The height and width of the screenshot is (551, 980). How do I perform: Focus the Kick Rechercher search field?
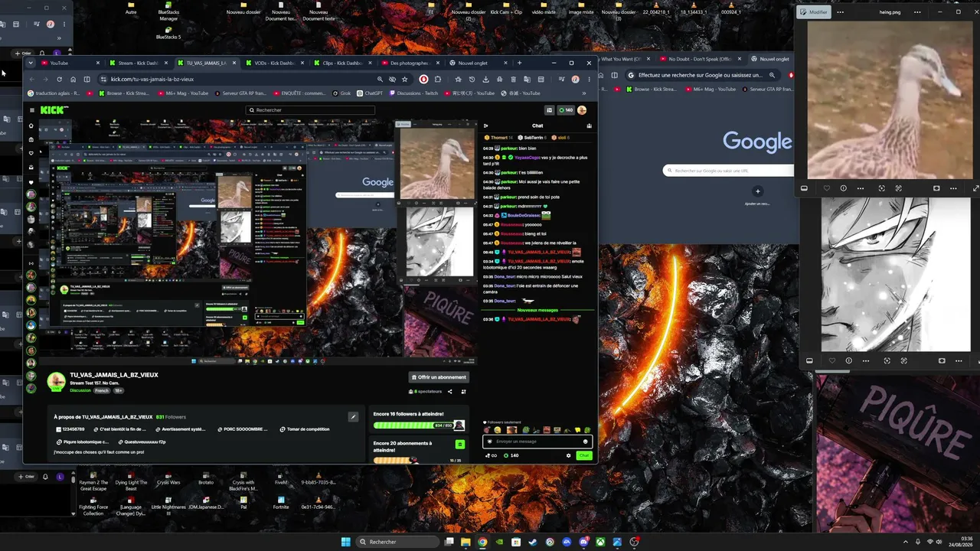pyautogui.click(x=310, y=110)
